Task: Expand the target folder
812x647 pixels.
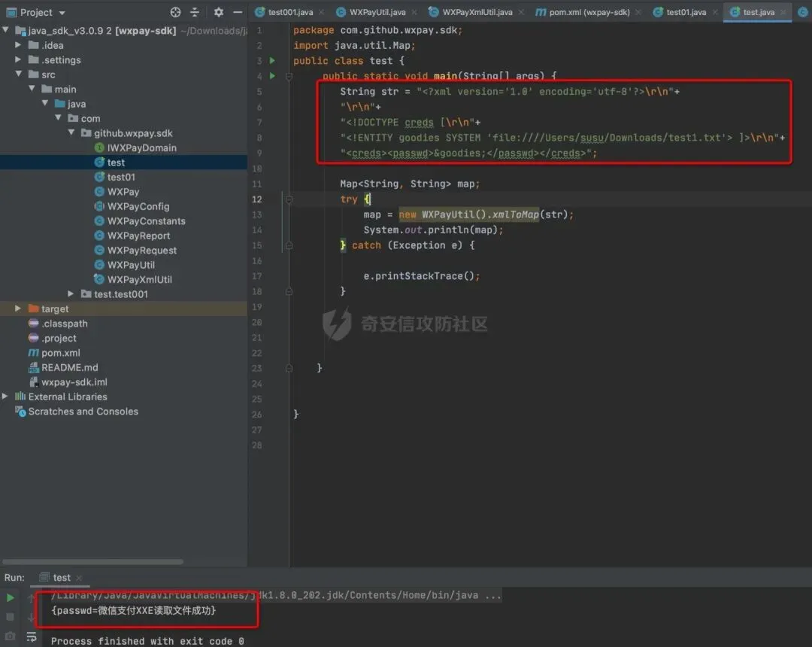Action: [18, 308]
